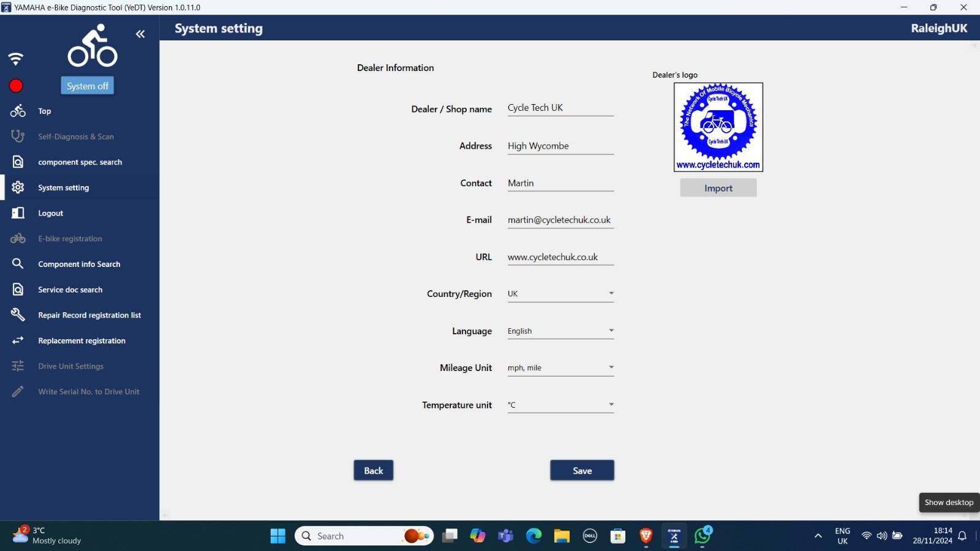
Task: Select the System setting gear icon
Action: click(18, 187)
